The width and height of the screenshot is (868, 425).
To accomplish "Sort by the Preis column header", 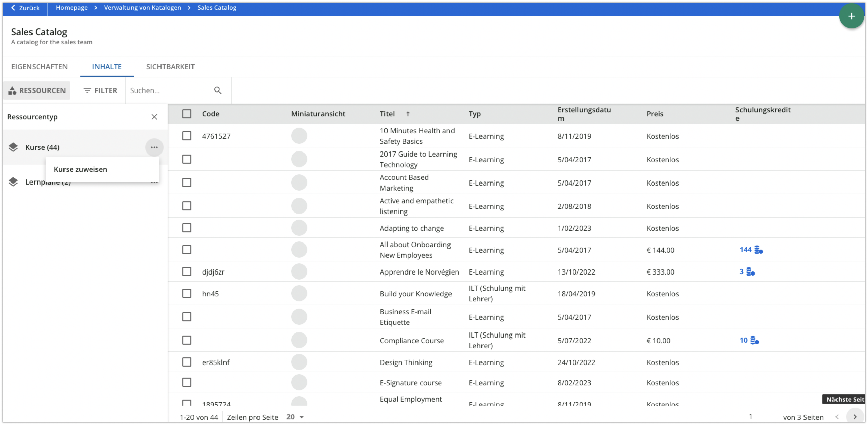I will [654, 114].
